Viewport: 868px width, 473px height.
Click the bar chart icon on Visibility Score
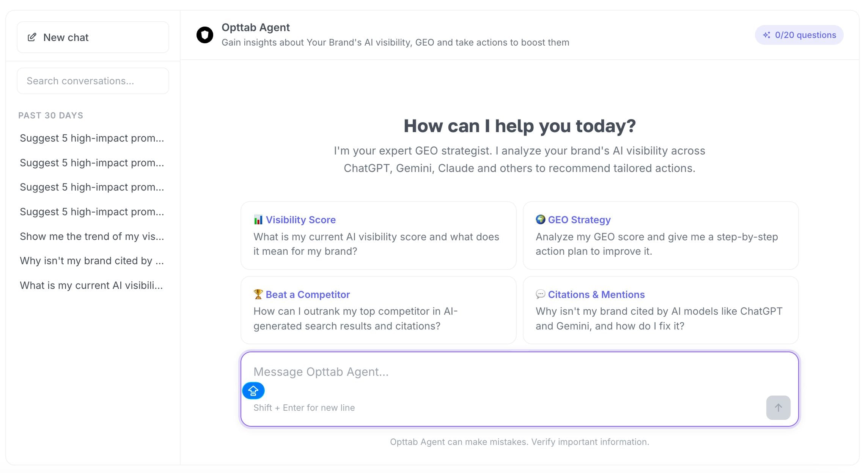pos(258,220)
